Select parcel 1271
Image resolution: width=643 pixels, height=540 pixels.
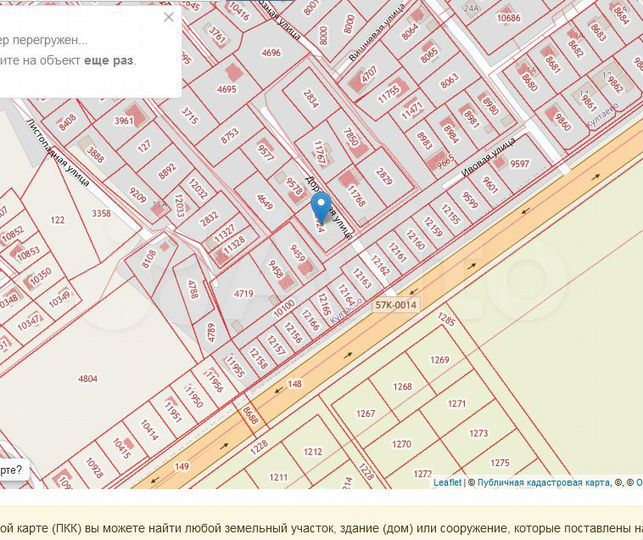point(457,404)
